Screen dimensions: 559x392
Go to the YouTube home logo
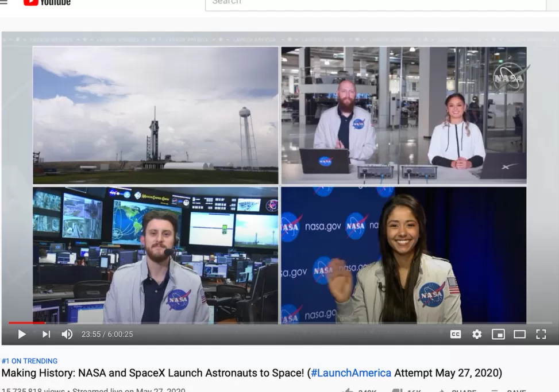point(47,3)
